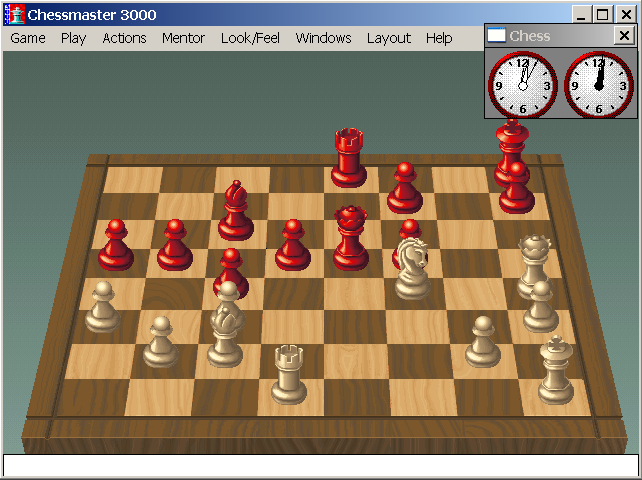Screen dimensions: 642x480
Task: Select the white pawn on g2
Action: pyautogui.click(x=483, y=341)
